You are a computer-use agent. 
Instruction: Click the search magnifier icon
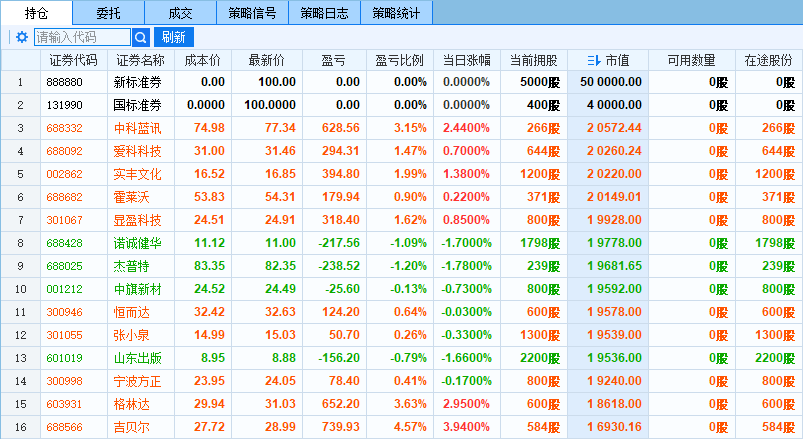point(141,37)
